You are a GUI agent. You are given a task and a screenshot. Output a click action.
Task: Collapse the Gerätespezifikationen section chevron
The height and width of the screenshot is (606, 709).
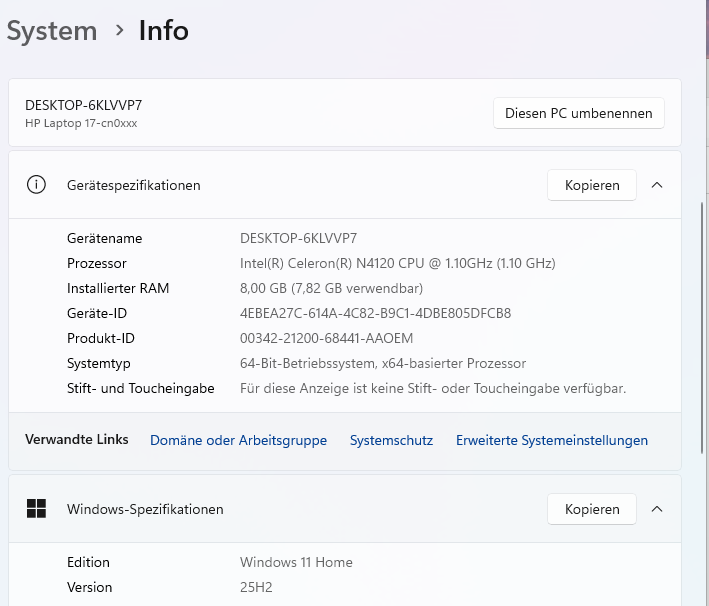coord(657,185)
